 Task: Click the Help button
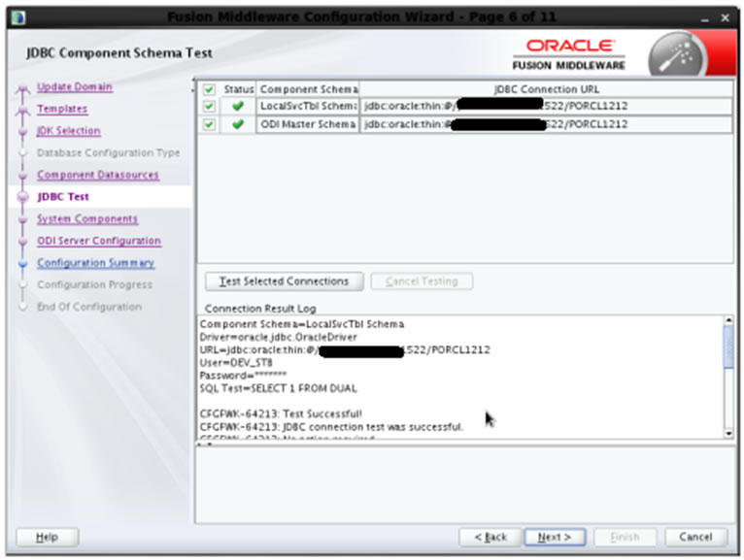[48, 538]
